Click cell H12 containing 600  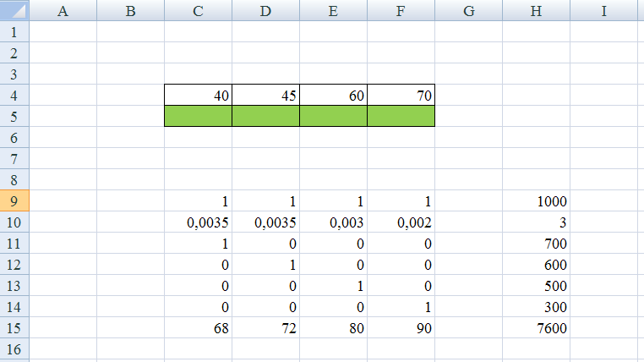click(x=536, y=264)
